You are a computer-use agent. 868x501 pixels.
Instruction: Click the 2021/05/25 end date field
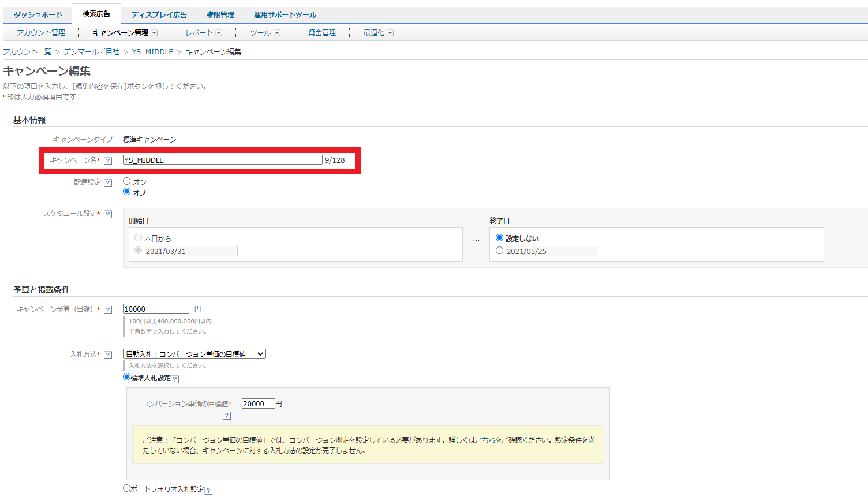click(552, 251)
